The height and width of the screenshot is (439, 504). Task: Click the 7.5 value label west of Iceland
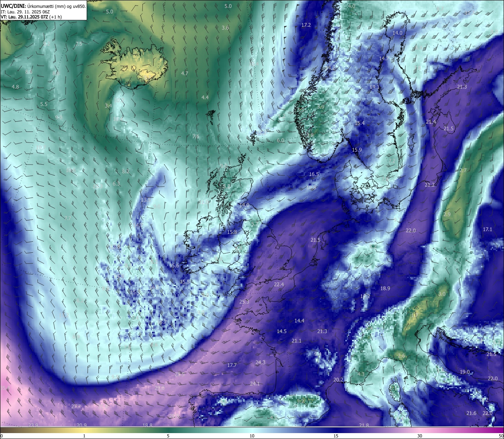tap(79, 44)
